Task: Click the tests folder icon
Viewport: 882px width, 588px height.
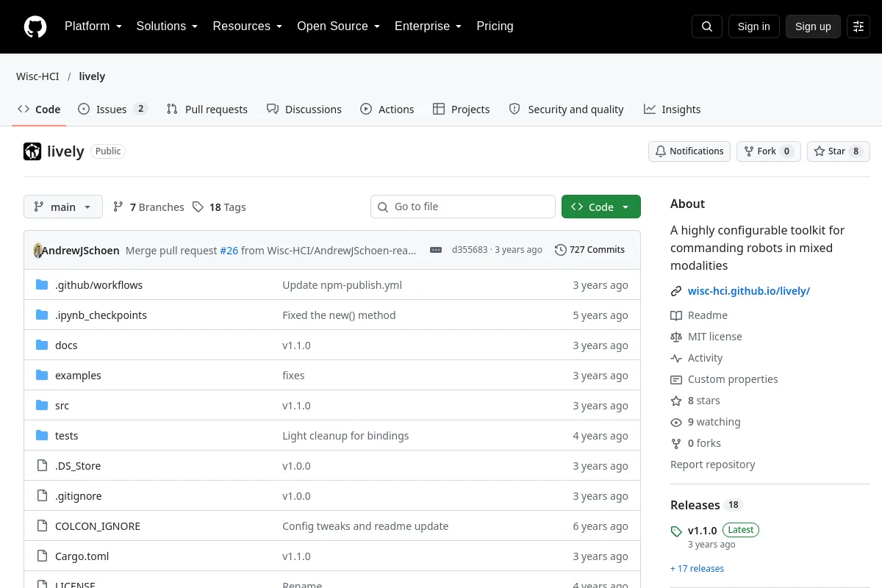Action: point(42,436)
